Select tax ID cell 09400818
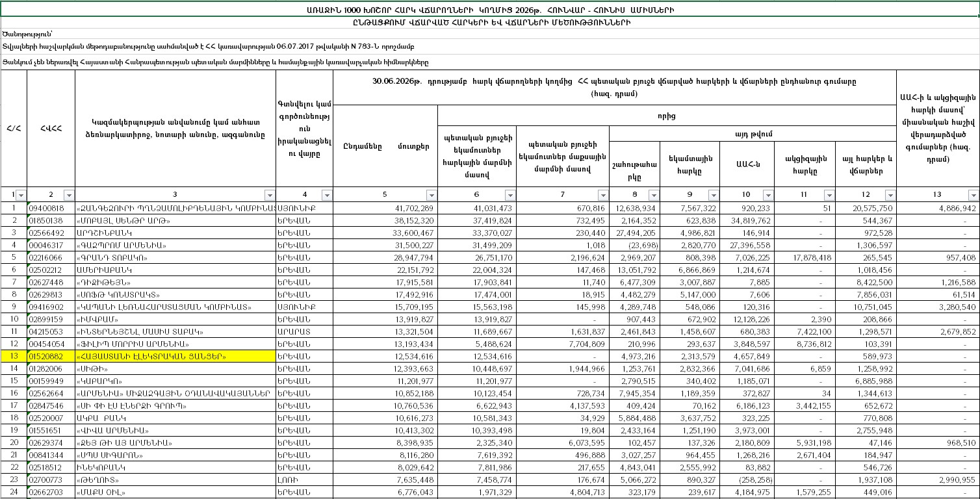Viewport: 980px width, 499px height. [x=51, y=208]
